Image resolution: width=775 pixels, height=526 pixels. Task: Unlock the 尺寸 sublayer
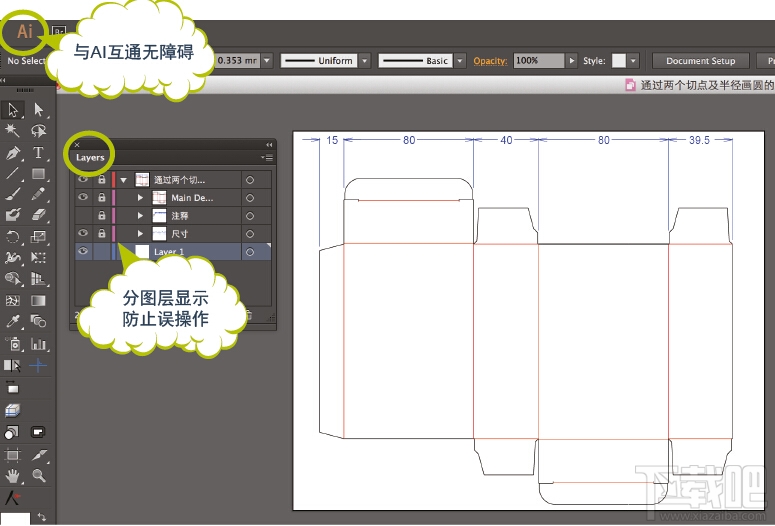pyautogui.click(x=102, y=233)
